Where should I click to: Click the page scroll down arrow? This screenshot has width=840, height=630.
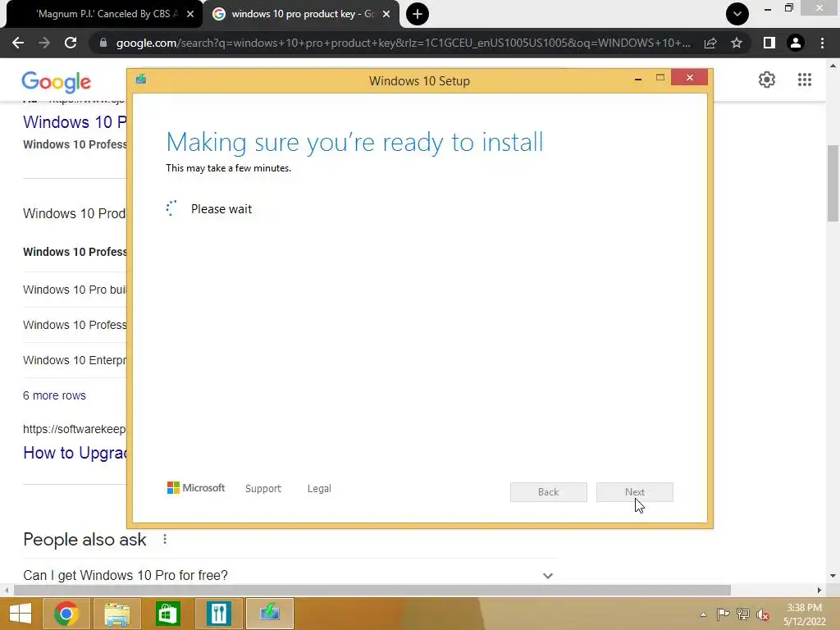(833, 576)
